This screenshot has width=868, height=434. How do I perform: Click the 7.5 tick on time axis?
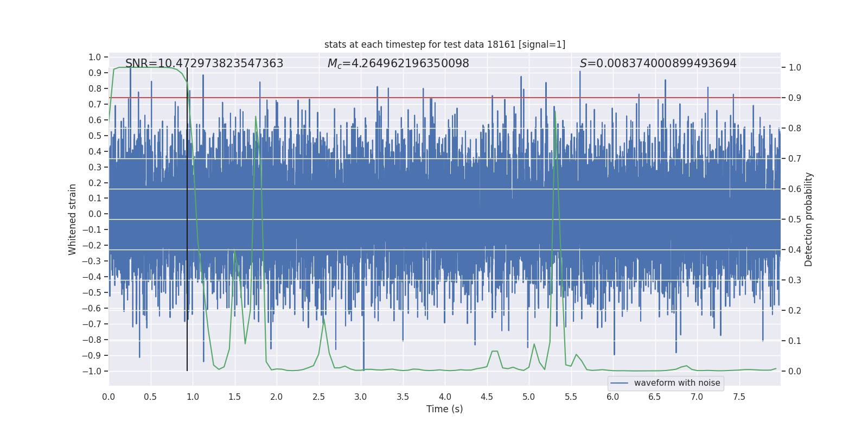pos(739,397)
